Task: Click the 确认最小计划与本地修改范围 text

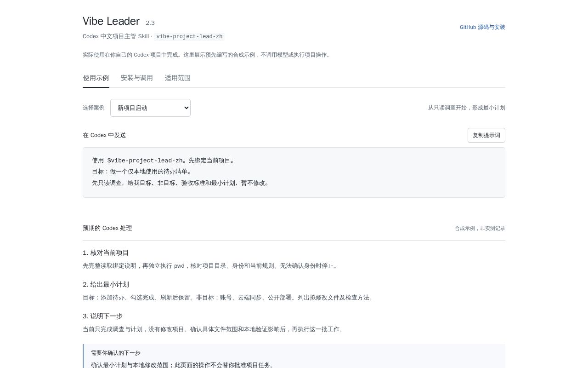Action: [x=183, y=365]
